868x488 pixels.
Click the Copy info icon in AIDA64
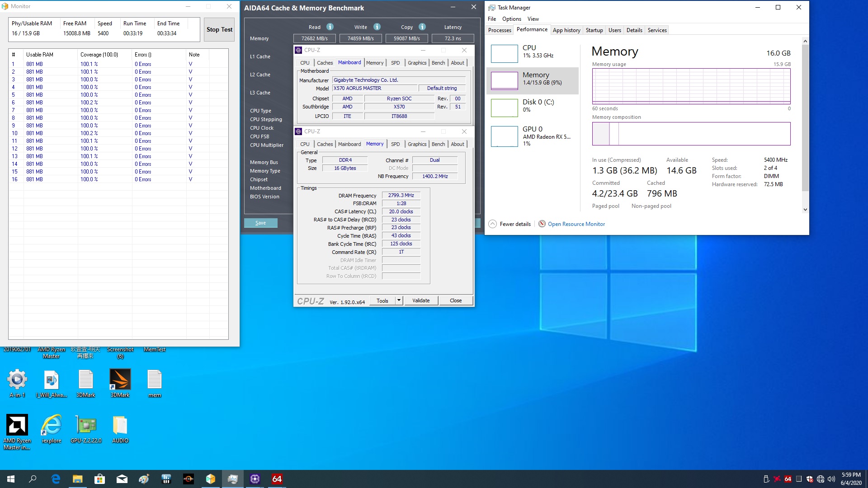[x=422, y=27]
